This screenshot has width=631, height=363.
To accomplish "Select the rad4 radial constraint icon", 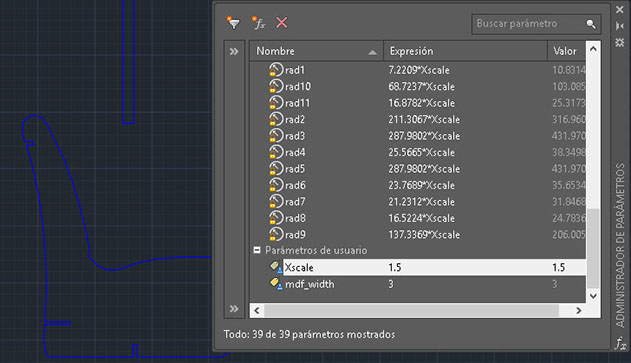I will [x=276, y=152].
